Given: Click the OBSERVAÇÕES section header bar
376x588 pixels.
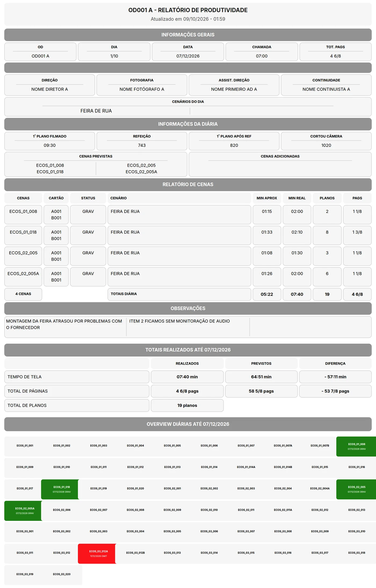Looking at the screenshot, I should 188,308.
